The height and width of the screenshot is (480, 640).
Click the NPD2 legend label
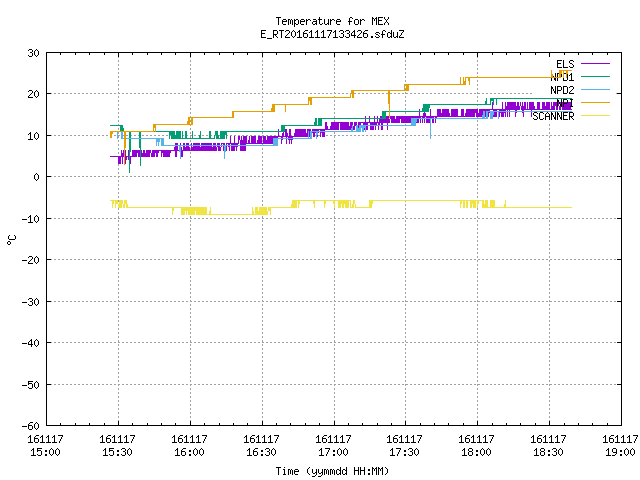pos(562,90)
